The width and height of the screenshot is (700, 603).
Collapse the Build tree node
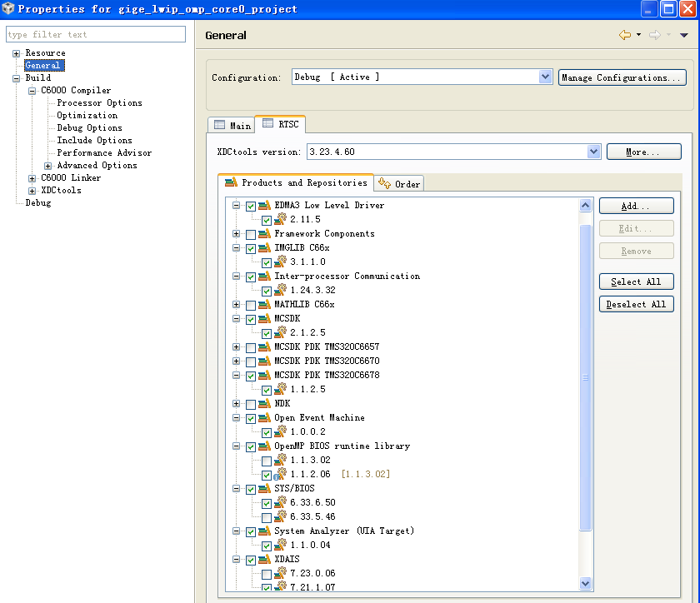click(16, 78)
